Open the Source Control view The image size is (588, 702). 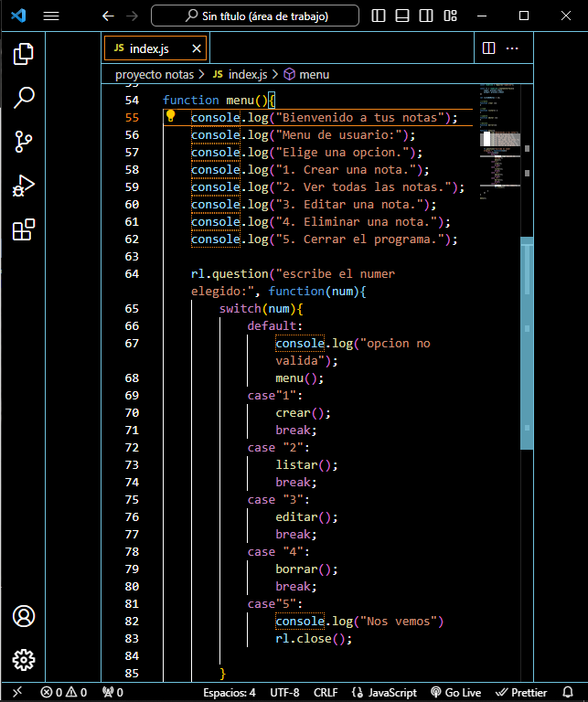click(x=23, y=142)
